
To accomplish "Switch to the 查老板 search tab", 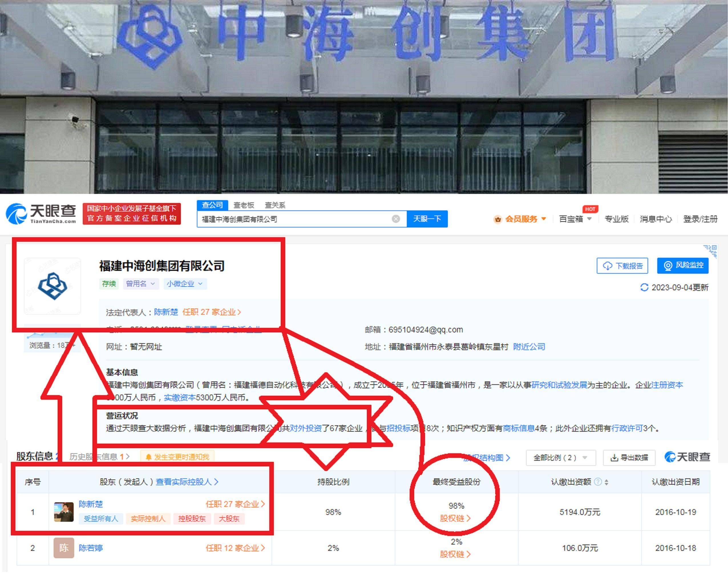I will tap(243, 205).
